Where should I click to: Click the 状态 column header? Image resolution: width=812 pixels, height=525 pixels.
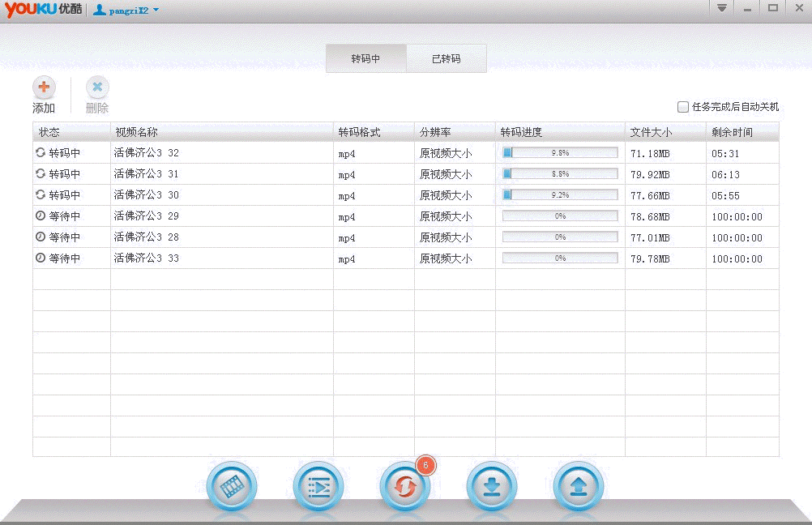[71, 132]
